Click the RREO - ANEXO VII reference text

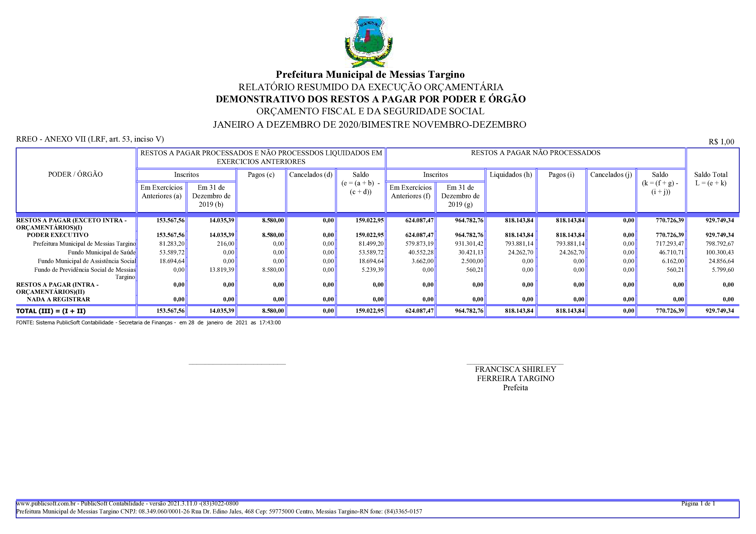90,139
